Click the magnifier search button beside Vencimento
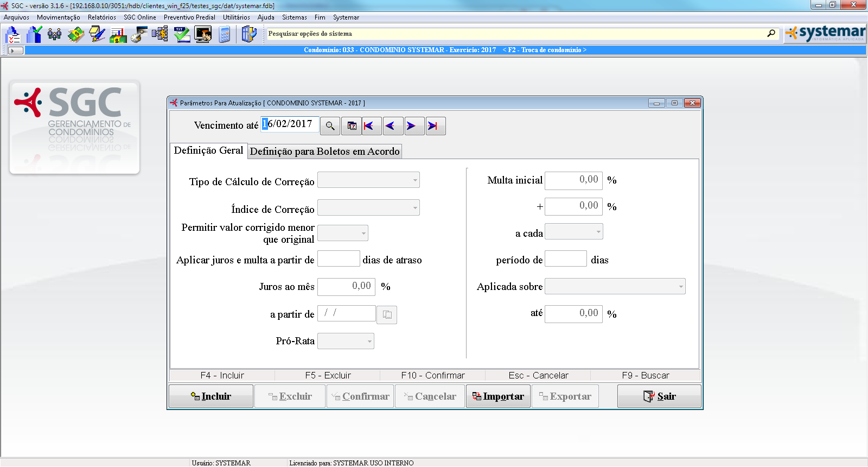The width and height of the screenshot is (868, 467). tap(330, 126)
